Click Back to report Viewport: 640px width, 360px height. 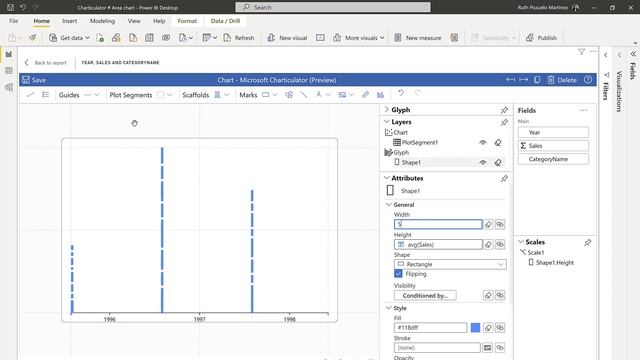click(45, 62)
